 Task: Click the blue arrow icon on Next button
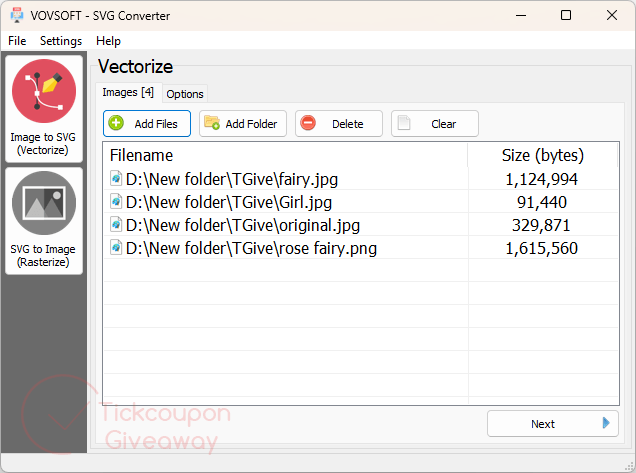point(606,423)
